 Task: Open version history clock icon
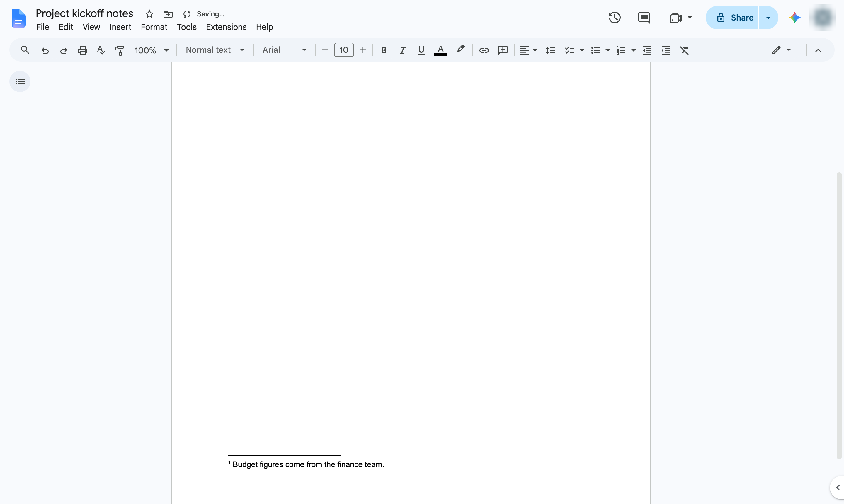(615, 18)
